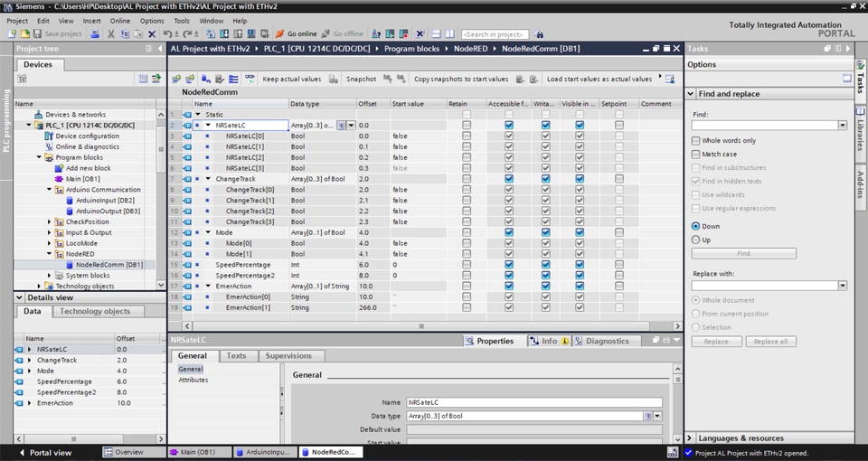Click the Tasks pane toggle icon in status bar
This screenshot has height=461, width=868.
(x=673, y=452)
